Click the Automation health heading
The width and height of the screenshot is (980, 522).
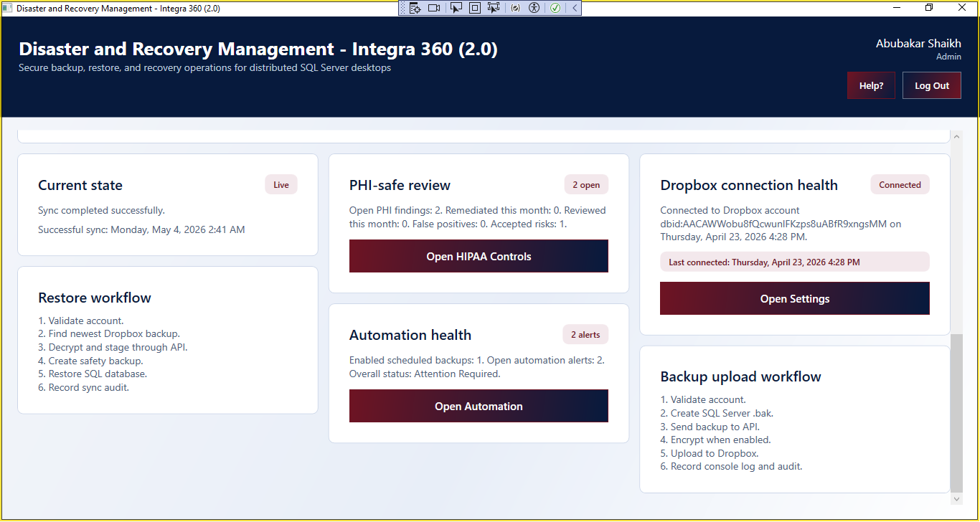(410, 335)
